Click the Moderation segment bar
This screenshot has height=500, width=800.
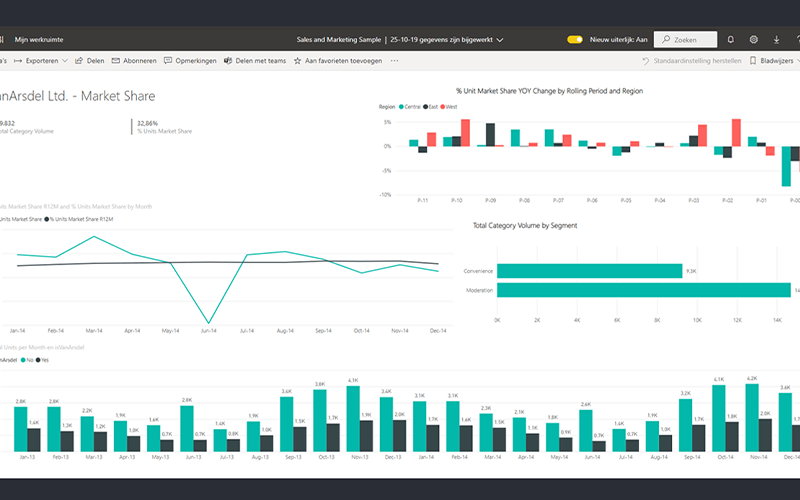644,290
